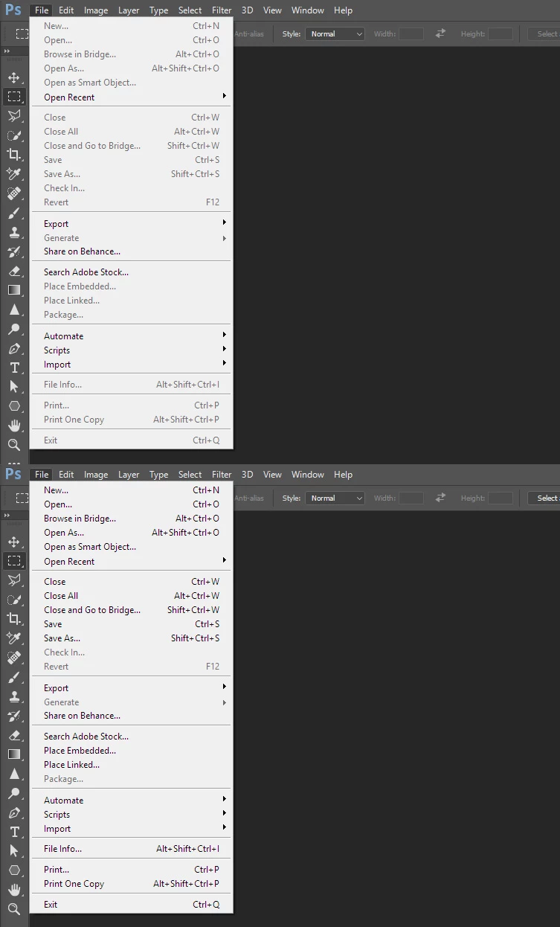Select the History Brush tool in the upper window

pyautogui.click(x=14, y=251)
